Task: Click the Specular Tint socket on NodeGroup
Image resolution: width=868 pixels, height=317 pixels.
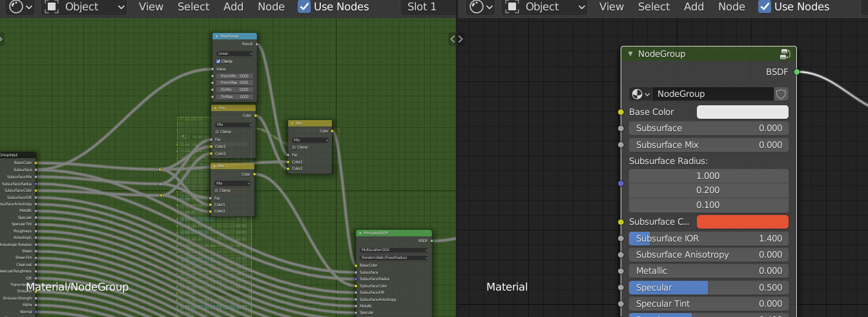Action: (621, 303)
